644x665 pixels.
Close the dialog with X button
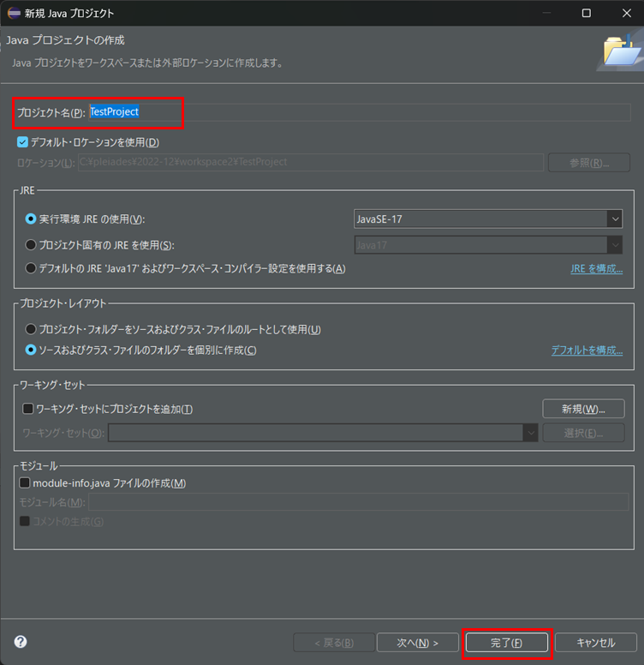tap(625, 13)
